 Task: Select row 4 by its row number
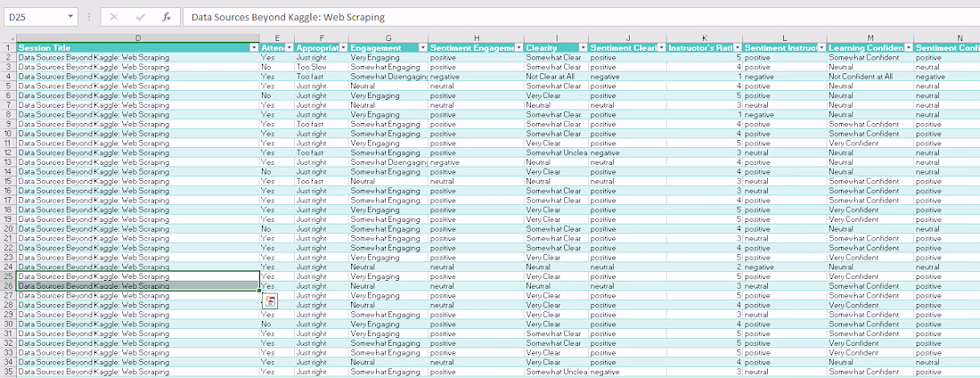[8, 77]
